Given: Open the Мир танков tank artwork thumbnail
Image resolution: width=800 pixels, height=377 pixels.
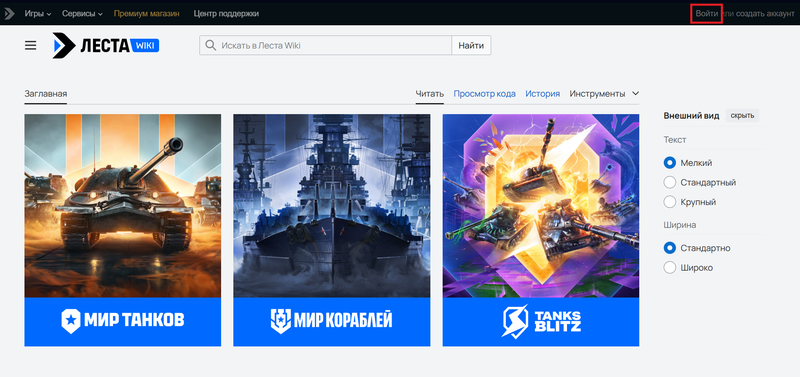Looking at the screenshot, I should [123, 206].
